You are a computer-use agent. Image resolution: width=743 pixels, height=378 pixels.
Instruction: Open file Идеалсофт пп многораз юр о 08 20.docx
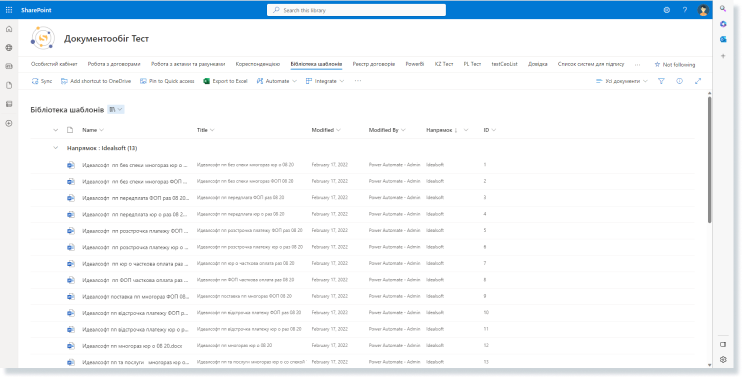pos(132,346)
